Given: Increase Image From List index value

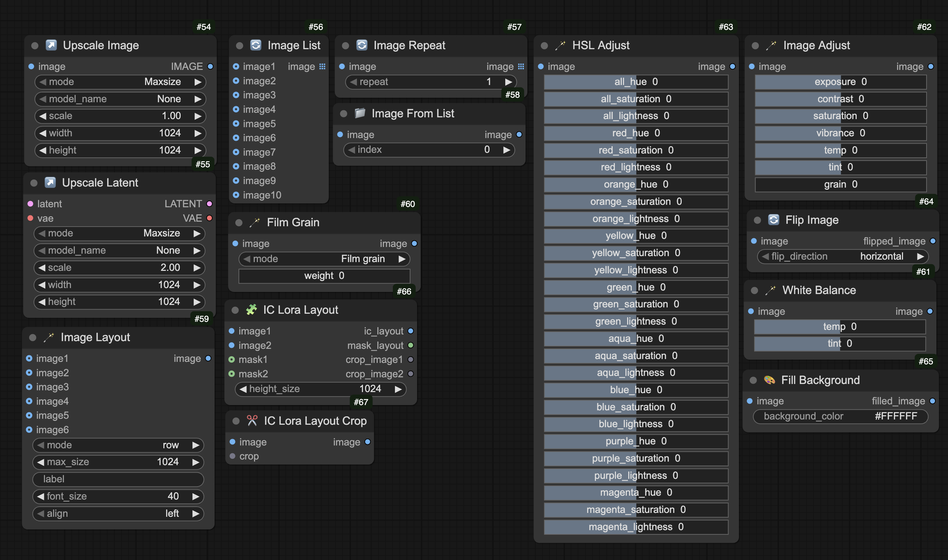Looking at the screenshot, I should (506, 150).
